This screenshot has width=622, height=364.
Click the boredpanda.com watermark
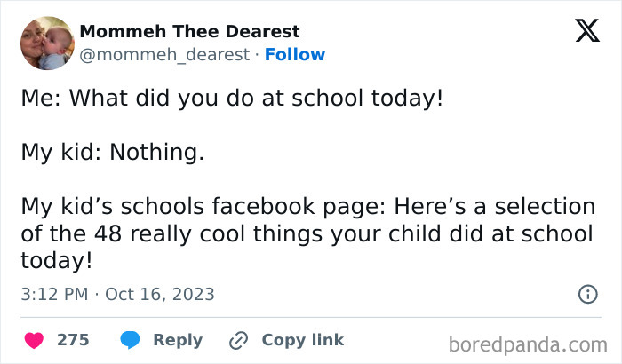point(527,344)
